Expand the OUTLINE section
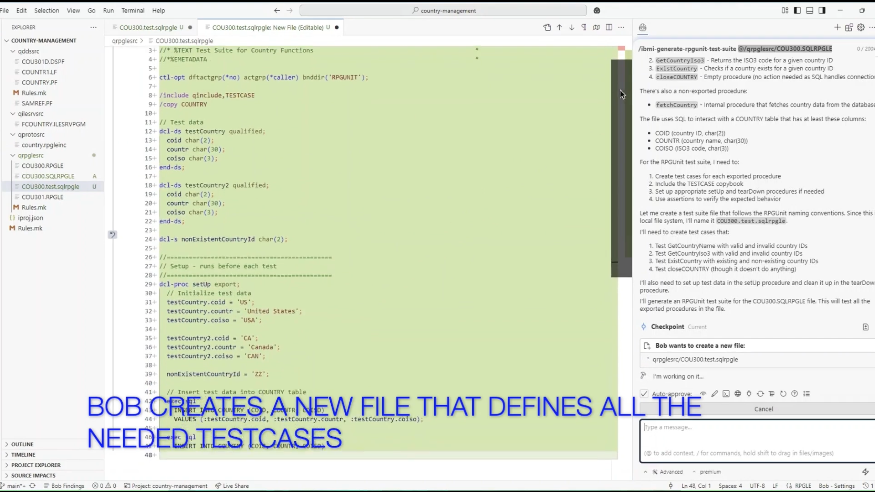Image resolution: width=878 pixels, height=492 pixels. tap(52, 444)
